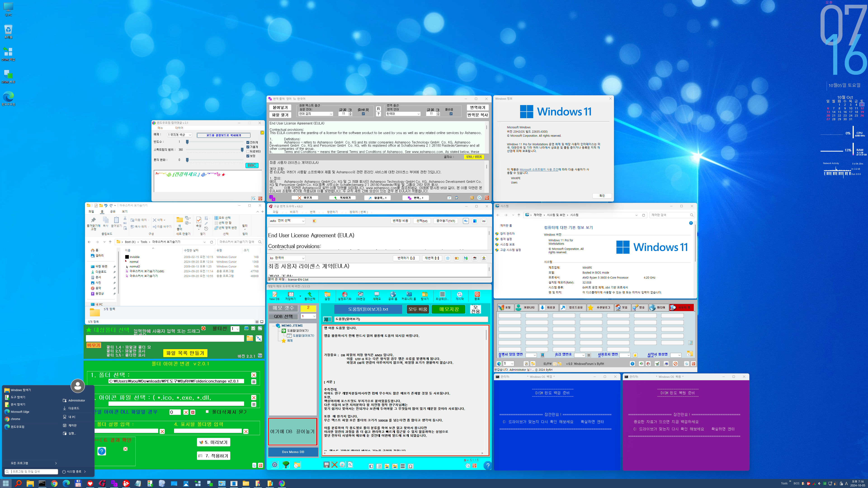Click the 폴더선택 green arrow icon
This screenshot has height=488, width=868.
[x=310, y=296]
